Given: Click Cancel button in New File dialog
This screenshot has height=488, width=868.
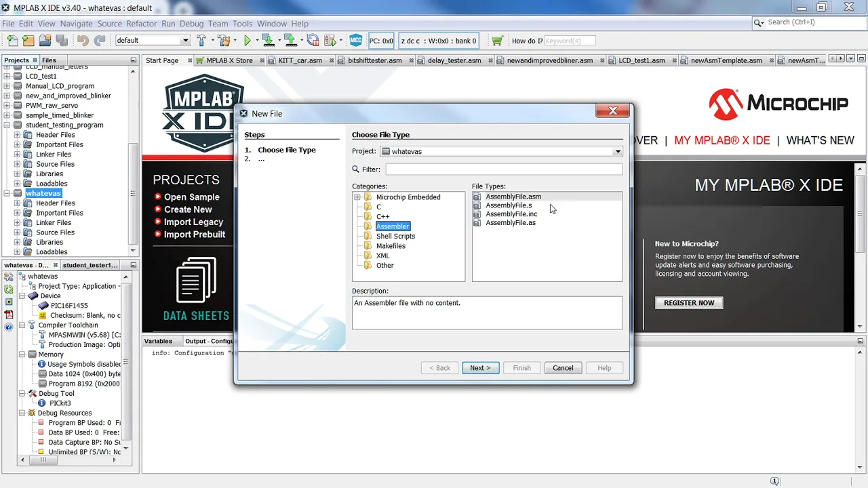Looking at the screenshot, I should [563, 368].
